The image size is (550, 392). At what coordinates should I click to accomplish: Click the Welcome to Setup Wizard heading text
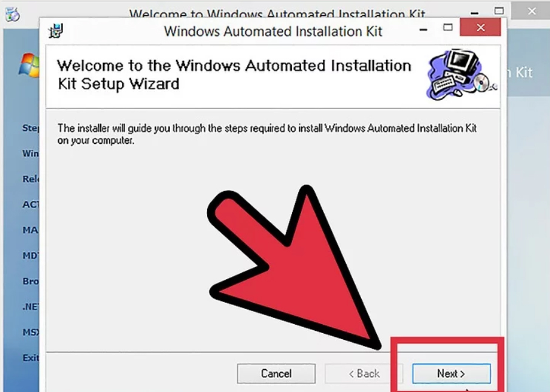point(234,75)
